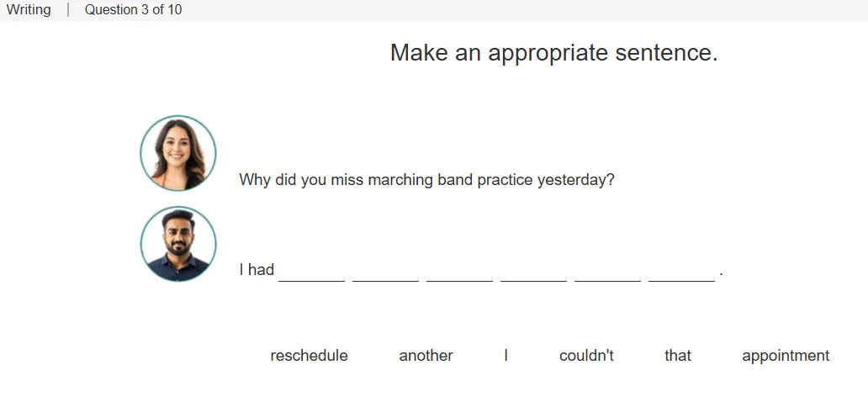Click the fifth blank in the sentence
This screenshot has width=868, height=402.
tap(608, 272)
